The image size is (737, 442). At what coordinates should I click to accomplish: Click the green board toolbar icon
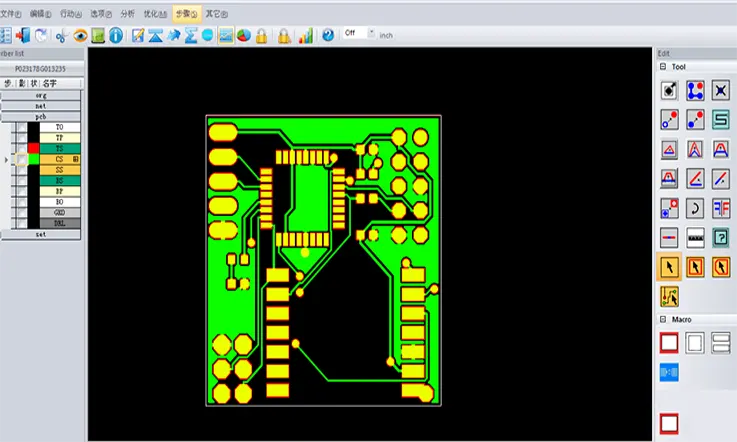(x=98, y=36)
